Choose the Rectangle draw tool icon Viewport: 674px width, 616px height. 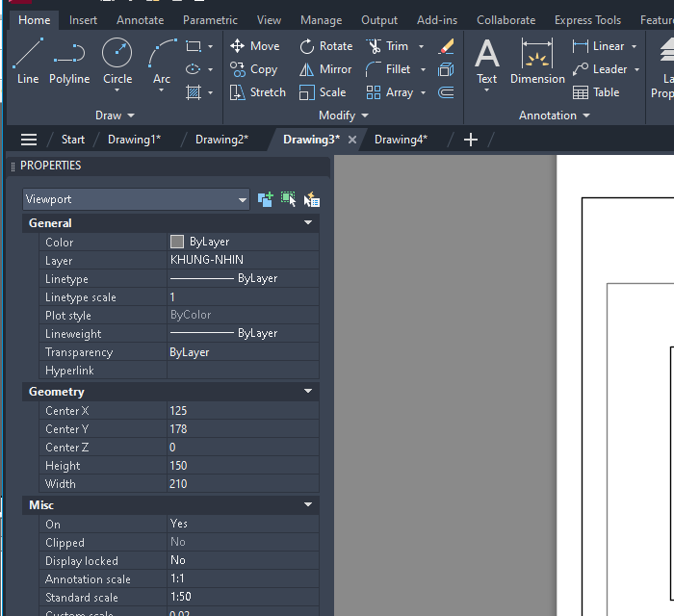tap(194, 46)
